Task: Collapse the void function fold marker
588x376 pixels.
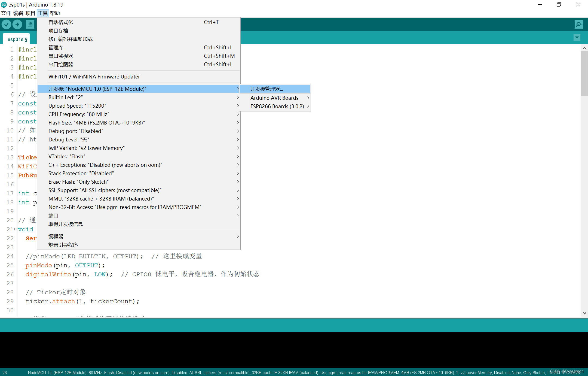Action: 16,229
